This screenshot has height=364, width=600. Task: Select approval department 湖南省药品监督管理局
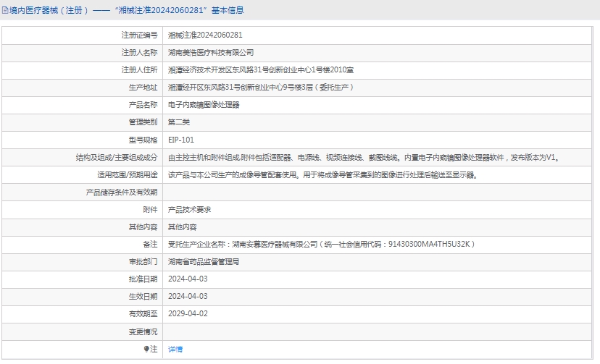click(204, 261)
